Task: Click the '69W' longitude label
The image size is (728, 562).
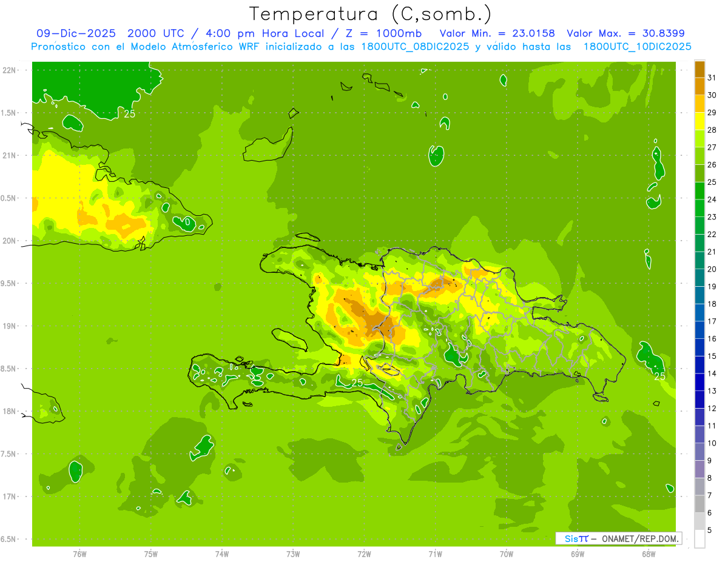Action: [578, 554]
